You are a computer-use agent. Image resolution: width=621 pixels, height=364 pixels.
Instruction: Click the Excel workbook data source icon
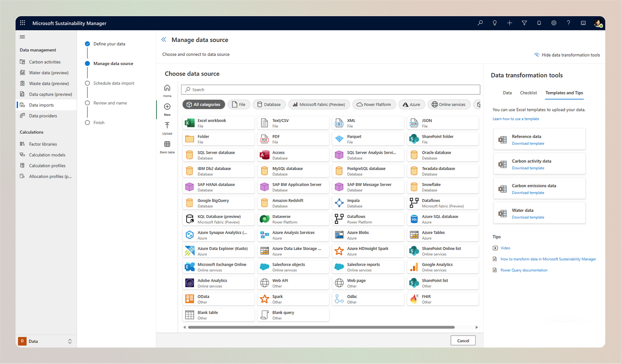189,123
